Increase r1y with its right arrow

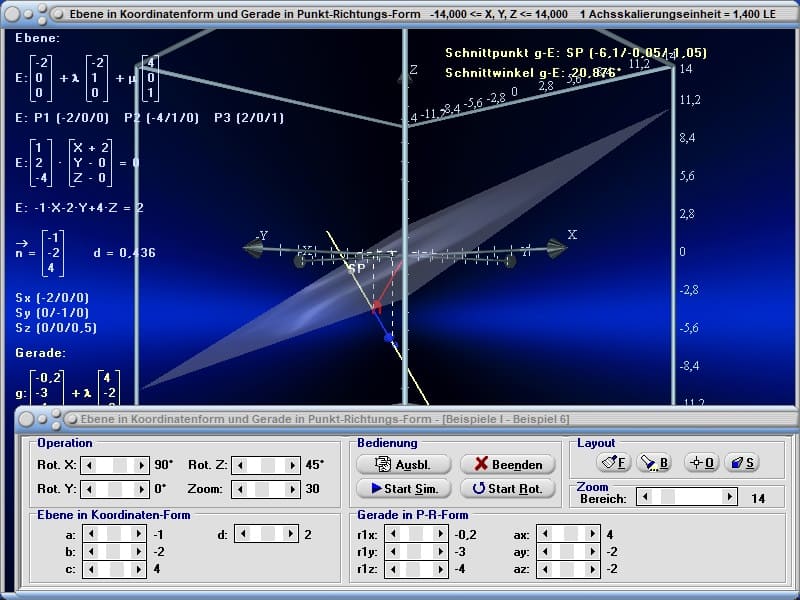[x=440, y=552]
